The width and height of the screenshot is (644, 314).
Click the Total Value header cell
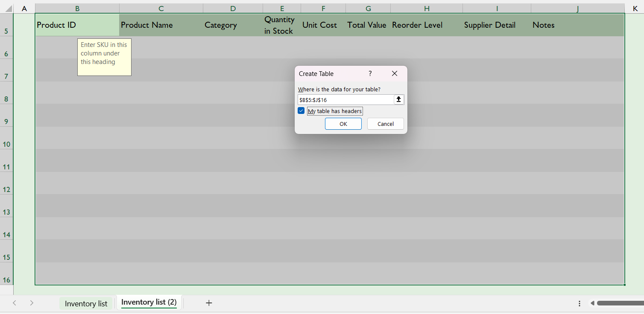[x=368, y=25]
